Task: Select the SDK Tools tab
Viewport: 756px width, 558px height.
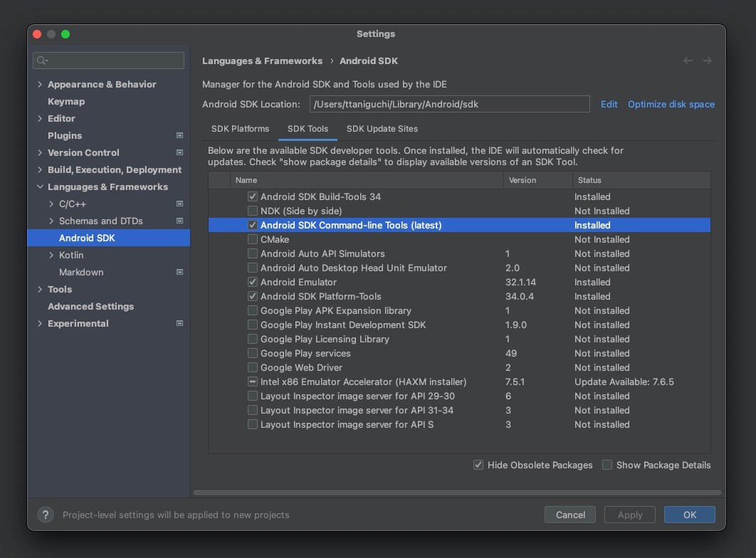Action: (308, 129)
